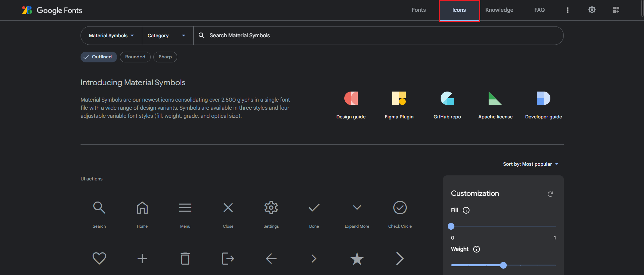The image size is (644, 275).
Task: Click the Weight slider handle
Action: click(503, 265)
